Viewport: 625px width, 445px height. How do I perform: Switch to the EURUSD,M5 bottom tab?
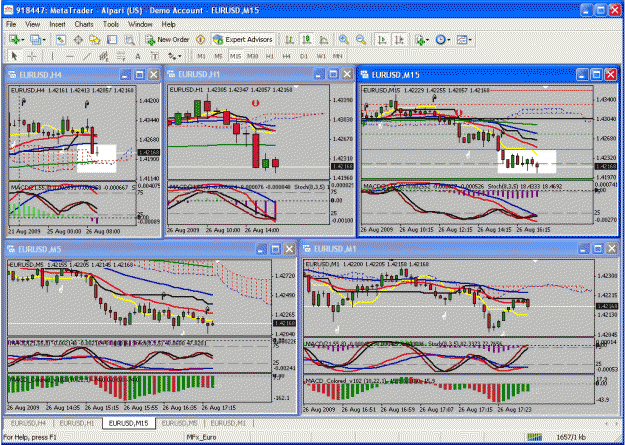click(x=179, y=423)
